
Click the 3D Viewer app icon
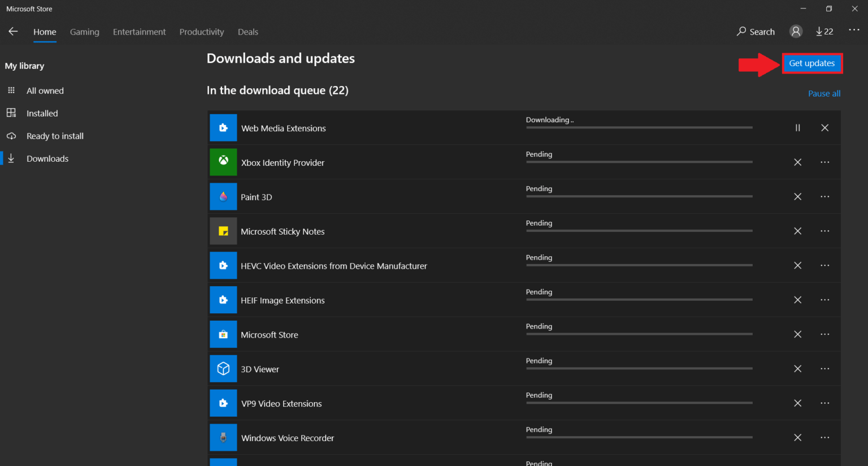click(x=223, y=369)
